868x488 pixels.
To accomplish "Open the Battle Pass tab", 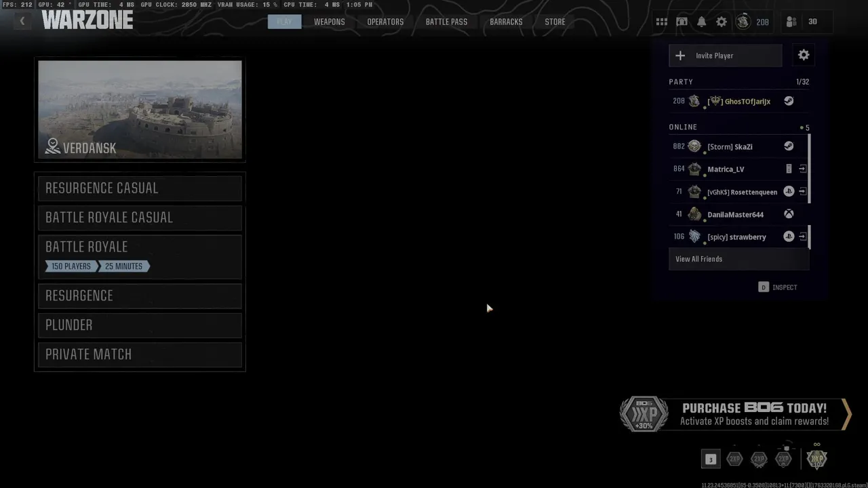I will click(446, 22).
